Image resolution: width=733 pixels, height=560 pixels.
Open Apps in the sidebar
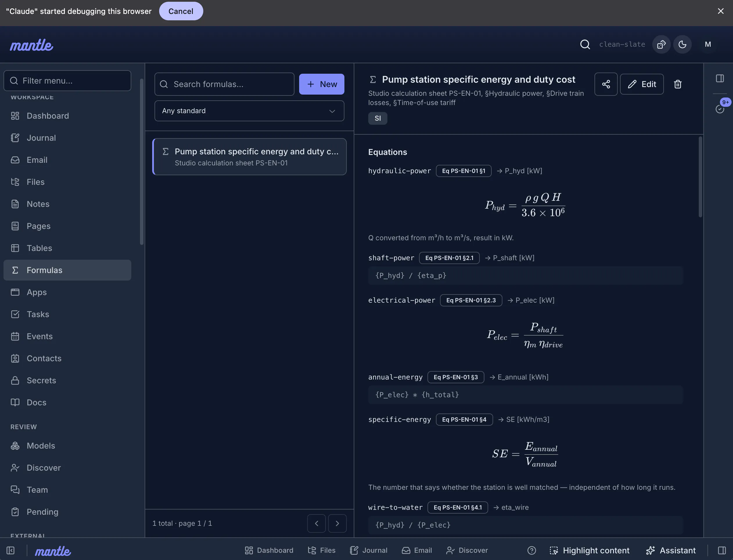(x=67, y=292)
